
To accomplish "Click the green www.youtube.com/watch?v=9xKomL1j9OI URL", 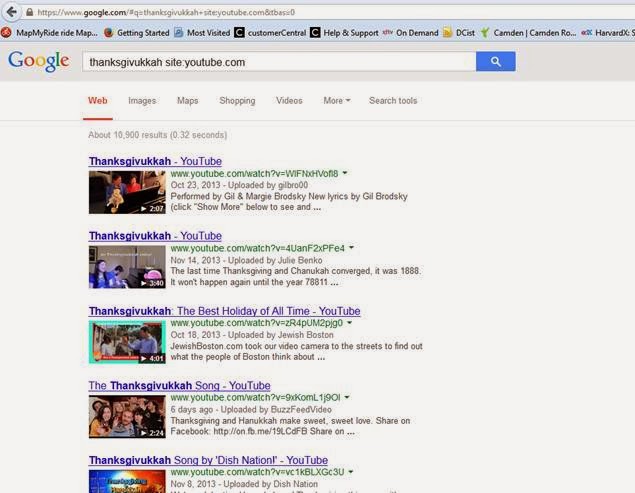I will point(256,397).
